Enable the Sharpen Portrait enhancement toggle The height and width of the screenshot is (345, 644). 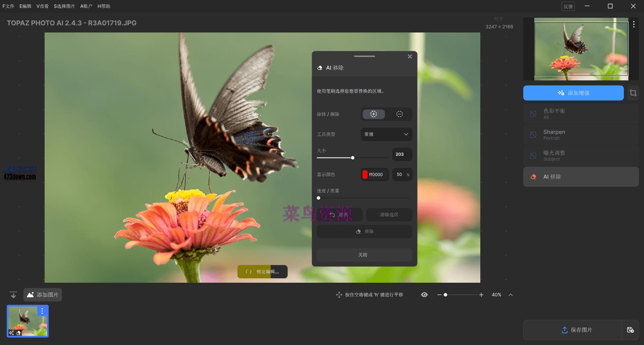(533, 135)
